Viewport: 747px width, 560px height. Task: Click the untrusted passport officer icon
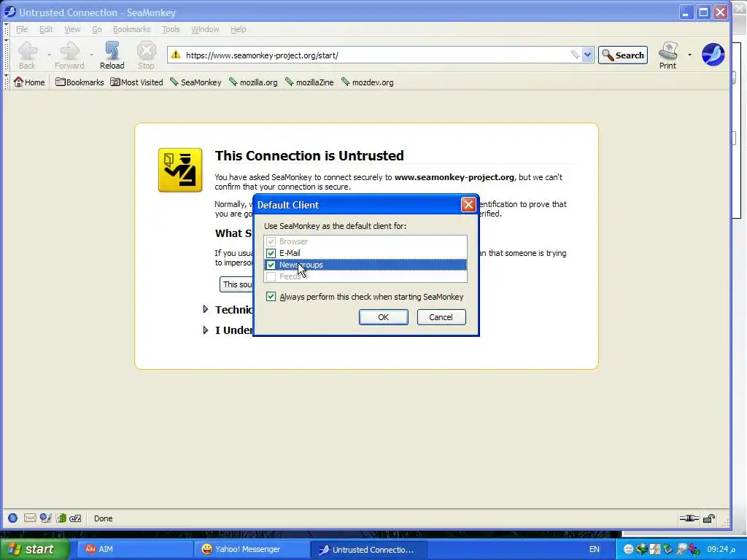click(x=180, y=170)
